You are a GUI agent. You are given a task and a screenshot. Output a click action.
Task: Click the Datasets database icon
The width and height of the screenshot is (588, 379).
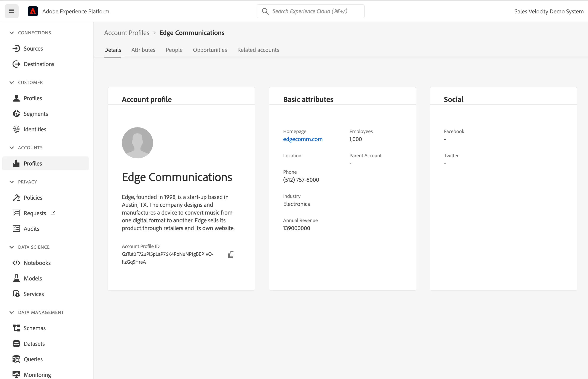16,344
